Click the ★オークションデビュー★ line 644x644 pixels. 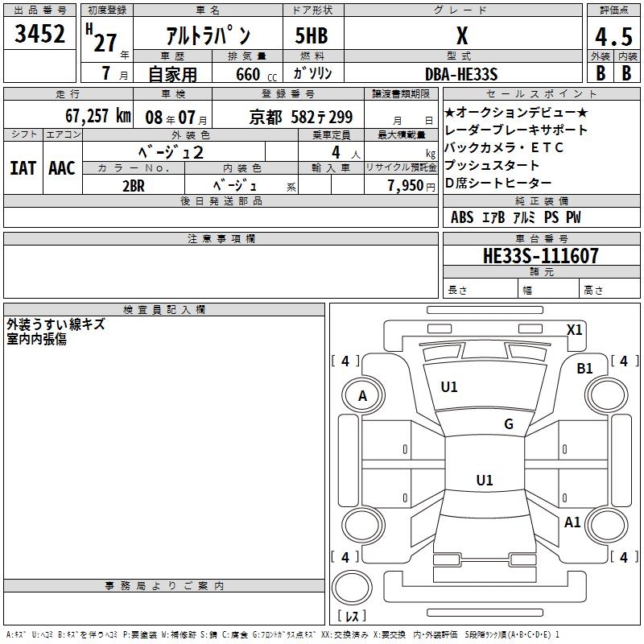[x=516, y=112]
